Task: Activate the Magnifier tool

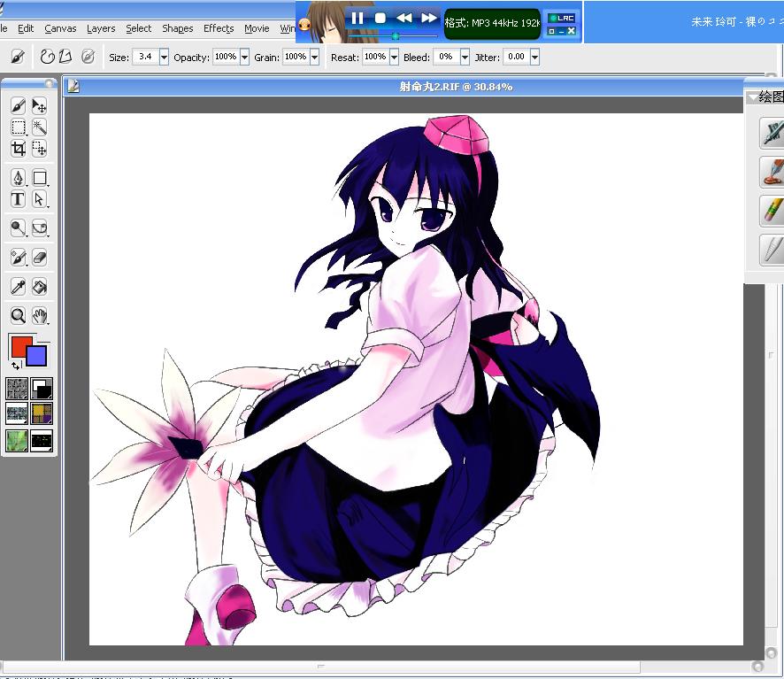Action: click(x=18, y=316)
